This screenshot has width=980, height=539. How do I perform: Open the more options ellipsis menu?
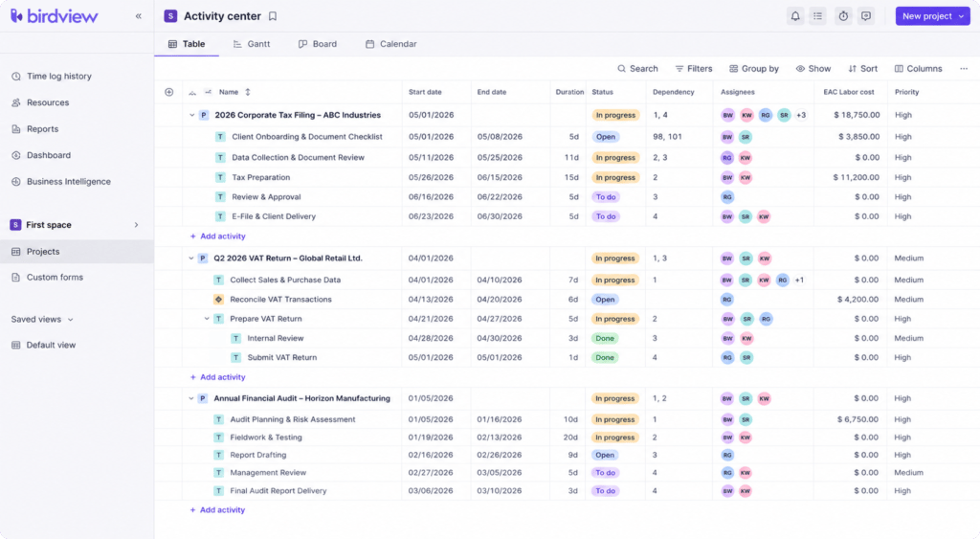[x=964, y=69]
